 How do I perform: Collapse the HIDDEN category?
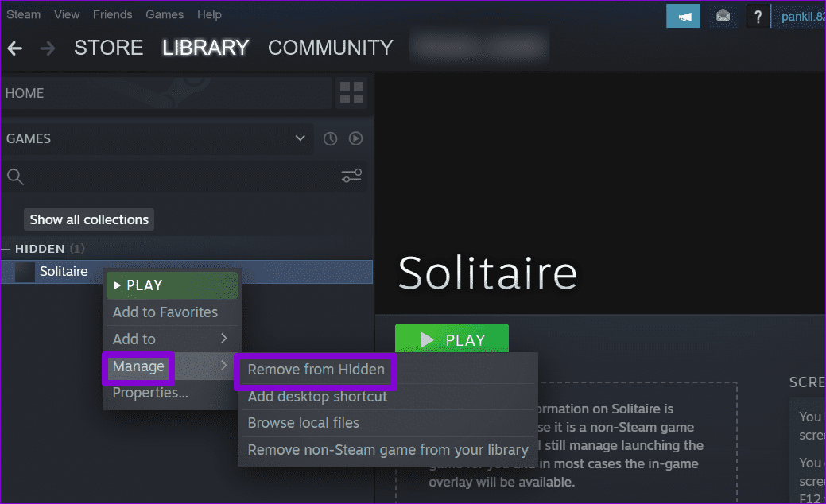coord(6,249)
